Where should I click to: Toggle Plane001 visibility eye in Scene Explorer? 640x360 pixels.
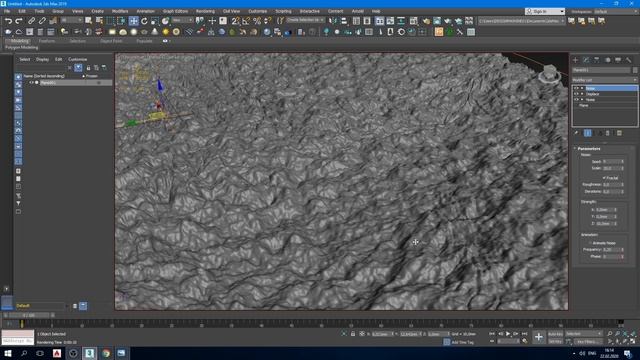31,82
